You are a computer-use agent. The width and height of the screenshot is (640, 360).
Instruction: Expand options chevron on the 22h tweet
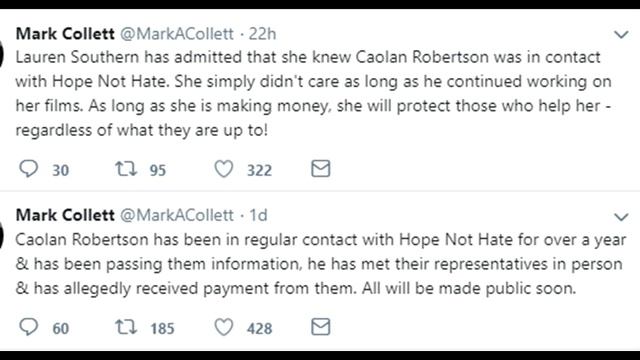621,35
